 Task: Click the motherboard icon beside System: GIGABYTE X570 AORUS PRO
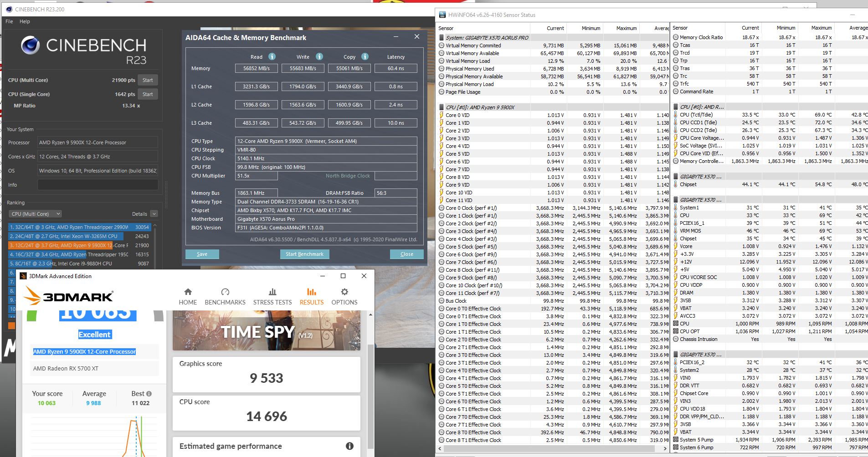tap(442, 38)
